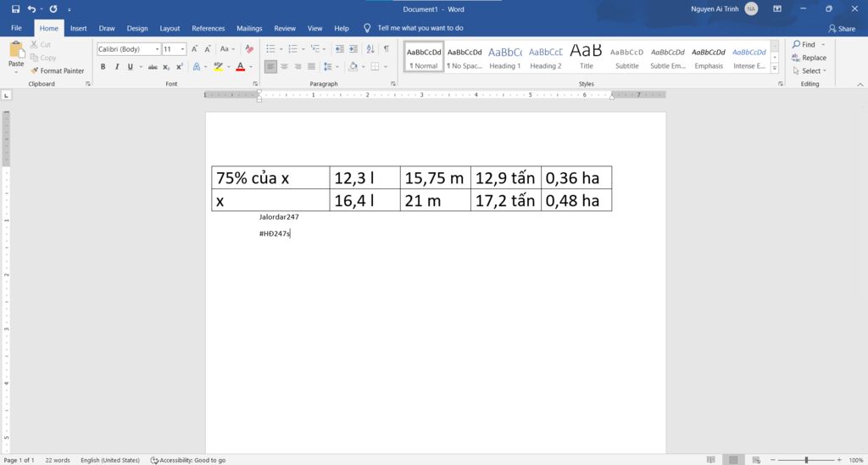Decrease font size with Shrink Font icon
This screenshot has width=868, height=465.
(208, 49)
